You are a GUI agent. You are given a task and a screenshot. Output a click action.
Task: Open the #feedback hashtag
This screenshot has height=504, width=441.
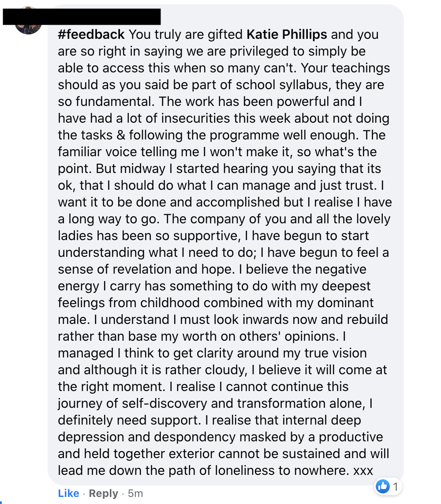[x=91, y=34]
